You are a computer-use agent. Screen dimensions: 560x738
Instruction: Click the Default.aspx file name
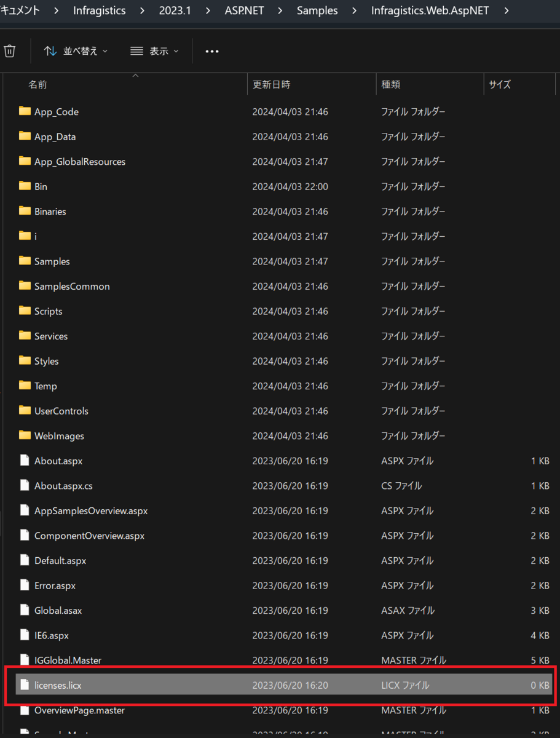(x=60, y=560)
